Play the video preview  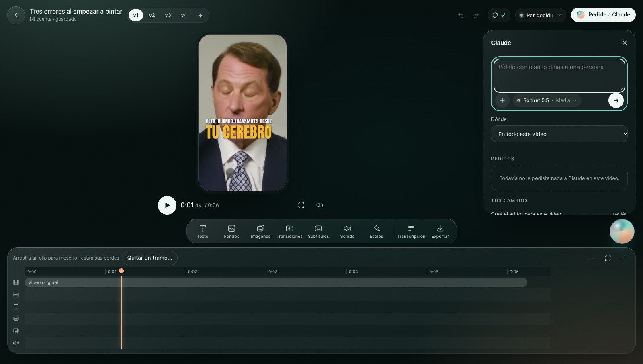pos(167,205)
